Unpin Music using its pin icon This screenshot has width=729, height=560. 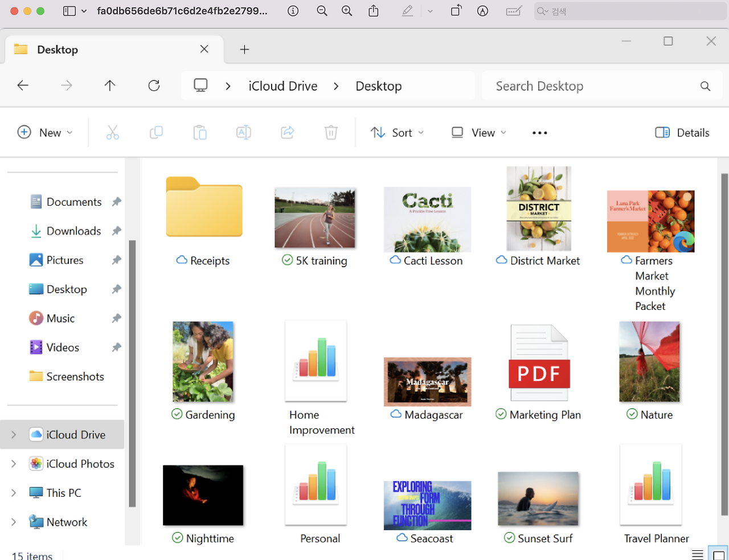(x=117, y=318)
